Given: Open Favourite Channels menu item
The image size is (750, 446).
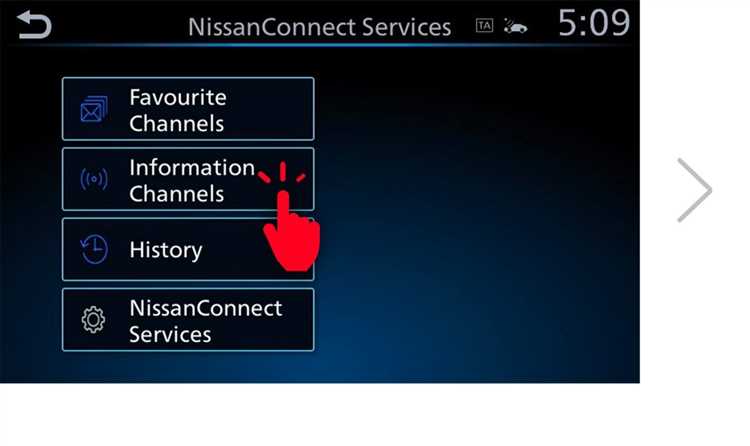Looking at the screenshot, I should click(x=188, y=109).
